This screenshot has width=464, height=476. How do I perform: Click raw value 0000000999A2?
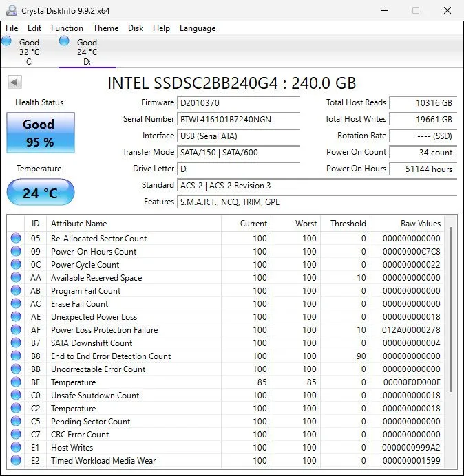pyautogui.click(x=411, y=448)
